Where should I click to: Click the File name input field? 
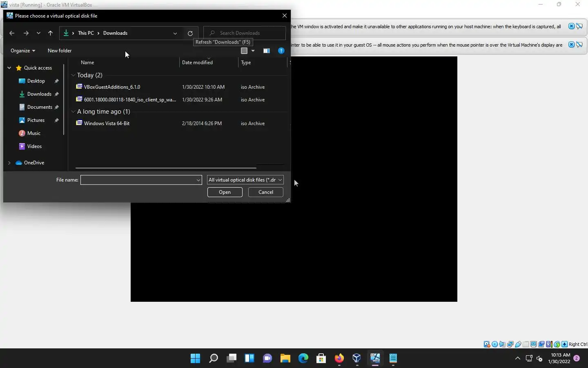click(138, 180)
